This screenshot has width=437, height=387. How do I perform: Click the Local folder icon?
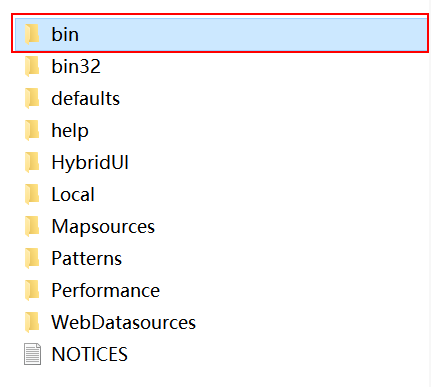pyautogui.click(x=32, y=194)
